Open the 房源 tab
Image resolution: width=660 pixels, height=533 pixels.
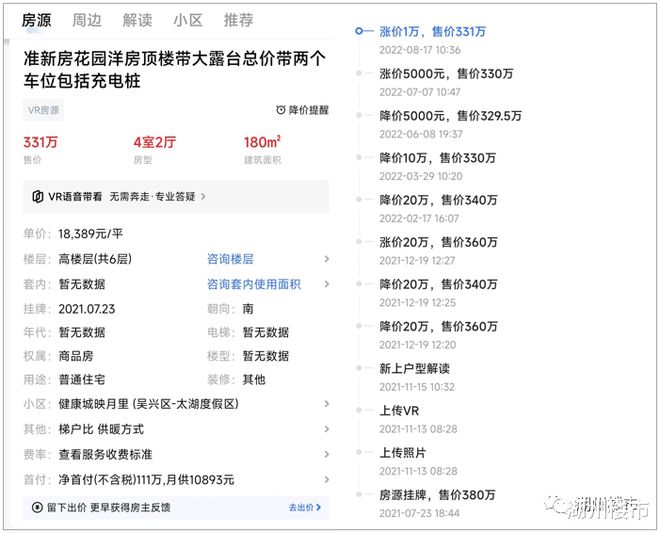coord(38,20)
